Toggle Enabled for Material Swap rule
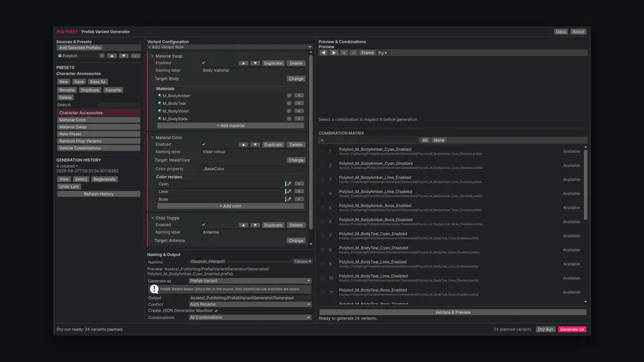This screenshot has height=362, width=644. point(203,63)
